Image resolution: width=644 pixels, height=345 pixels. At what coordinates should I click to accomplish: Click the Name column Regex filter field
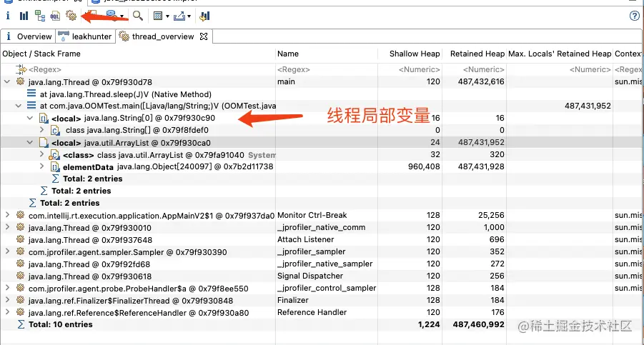(326, 69)
